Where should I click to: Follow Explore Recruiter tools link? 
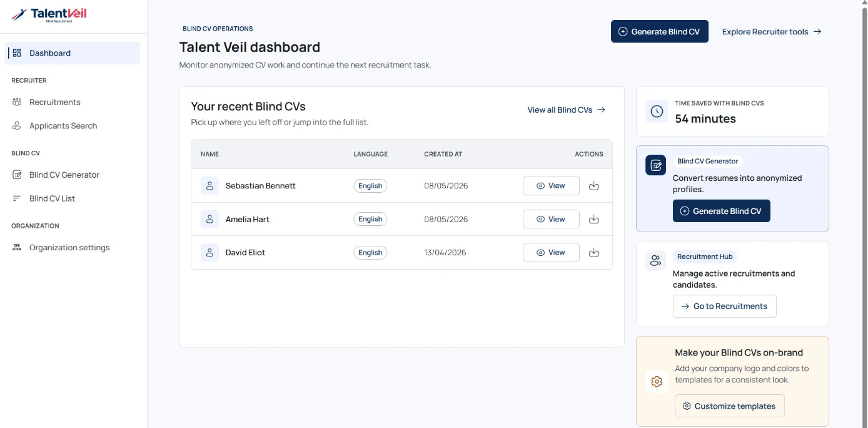click(772, 32)
